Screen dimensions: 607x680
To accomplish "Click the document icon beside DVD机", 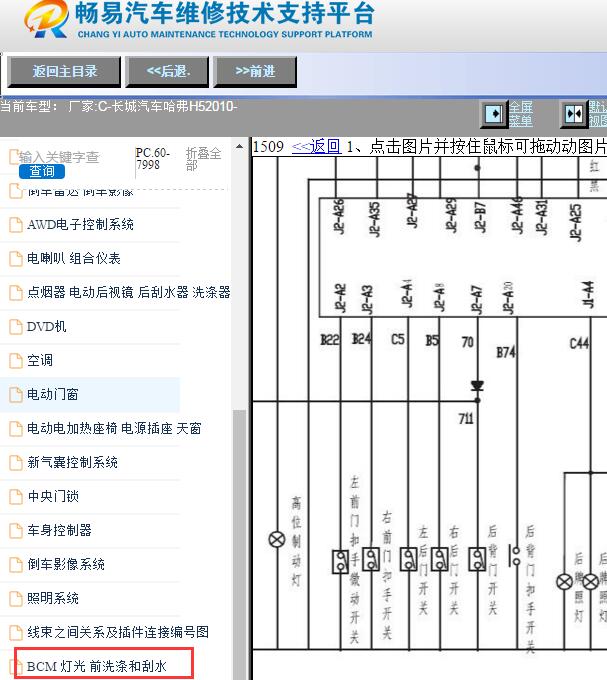I will (x=16, y=327).
